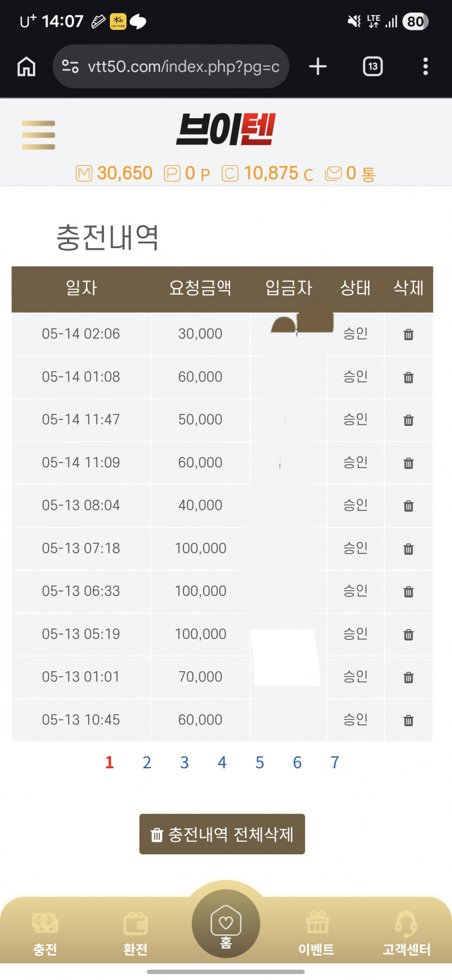This screenshot has width=452, height=980.
Task: Go to page 7 of charge history
Action: point(335,763)
